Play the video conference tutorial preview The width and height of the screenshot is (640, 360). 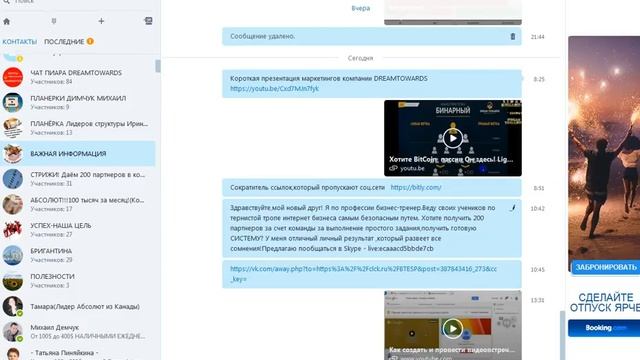click(453, 328)
